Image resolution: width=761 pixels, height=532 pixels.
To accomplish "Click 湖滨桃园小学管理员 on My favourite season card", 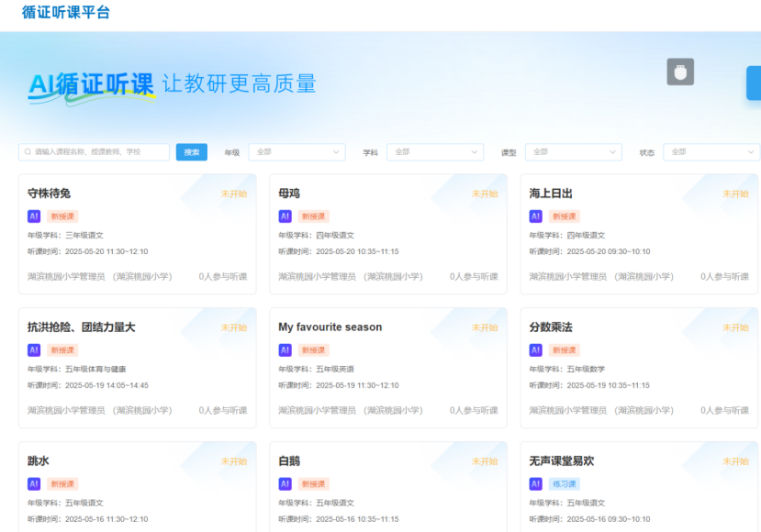I will pos(317,410).
